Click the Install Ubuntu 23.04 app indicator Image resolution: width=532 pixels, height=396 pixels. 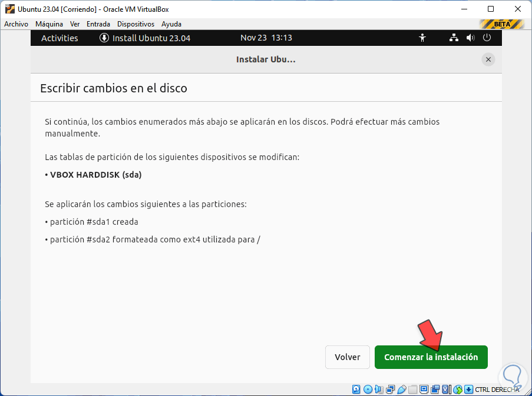click(x=145, y=38)
